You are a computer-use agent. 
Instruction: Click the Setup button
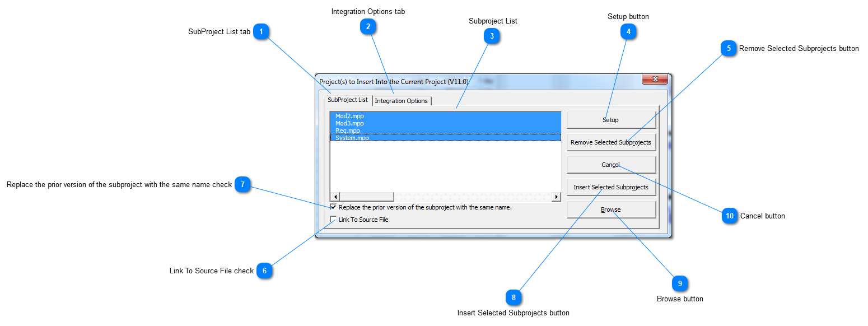click(611, 120)
